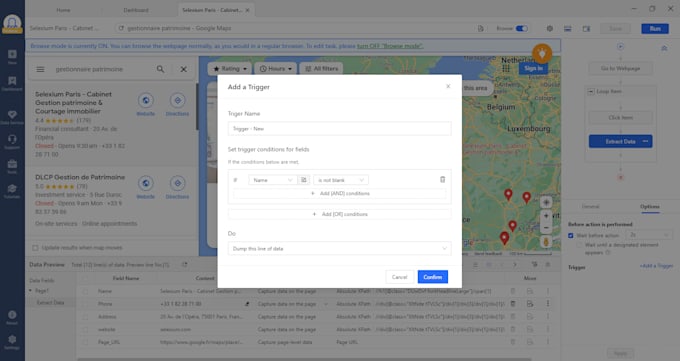Toggle the Browse mode switch

(521, 28)
